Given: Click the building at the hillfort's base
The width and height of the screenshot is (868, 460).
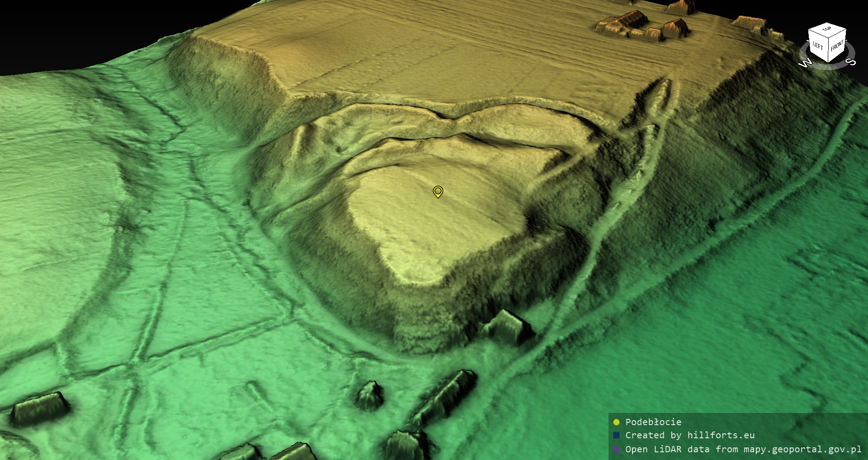Looking at the screenshot, I should (x=507, y=327).
